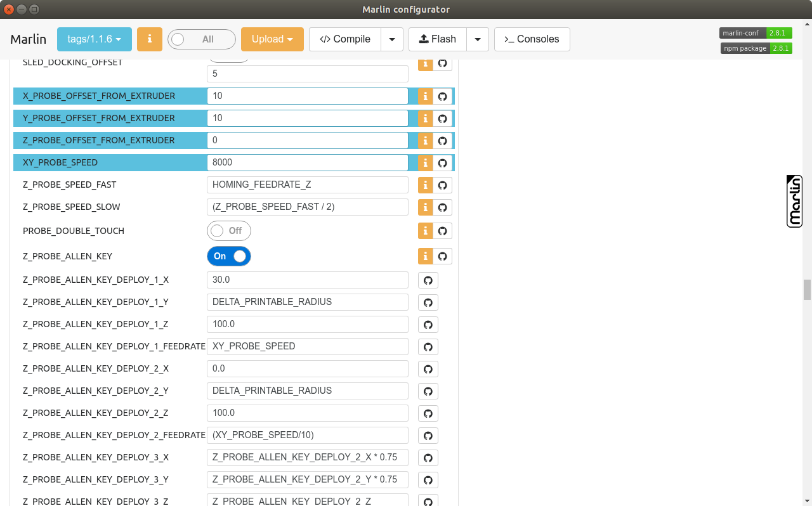The height and width of the screenshot is (506, 812).
Task: Open GitHub link for X_PROBE_OFFSET_FROM_EXTRUDER
Action: pos(443,96)
